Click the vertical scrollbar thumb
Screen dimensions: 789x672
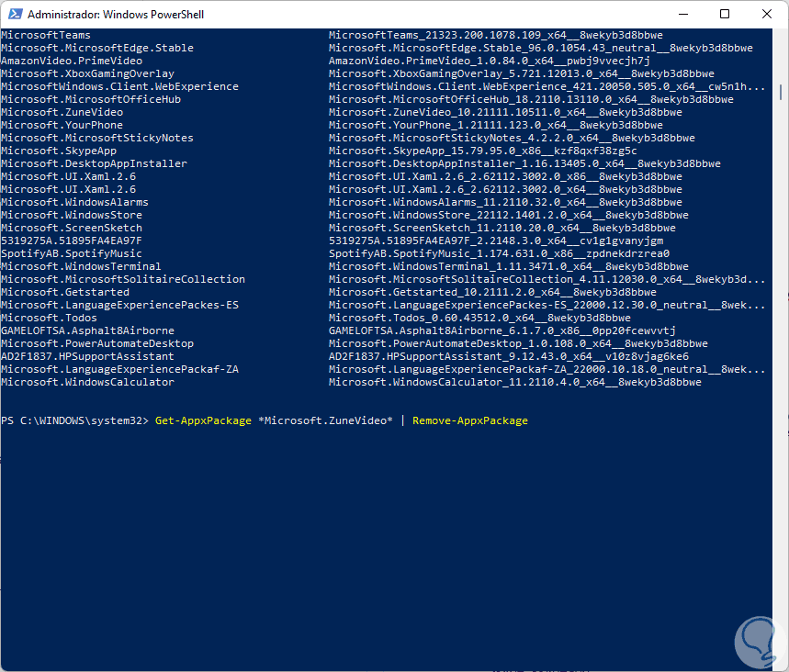781,92
